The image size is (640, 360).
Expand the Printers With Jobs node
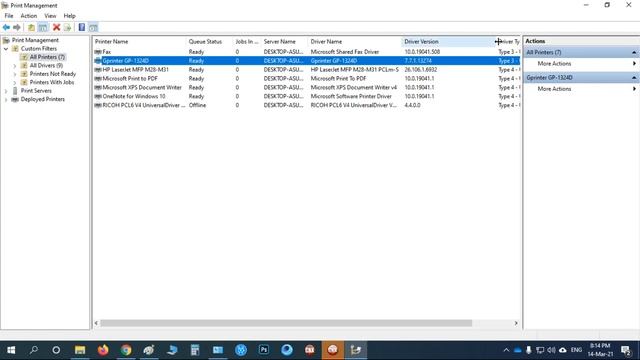tap(15, 82)
